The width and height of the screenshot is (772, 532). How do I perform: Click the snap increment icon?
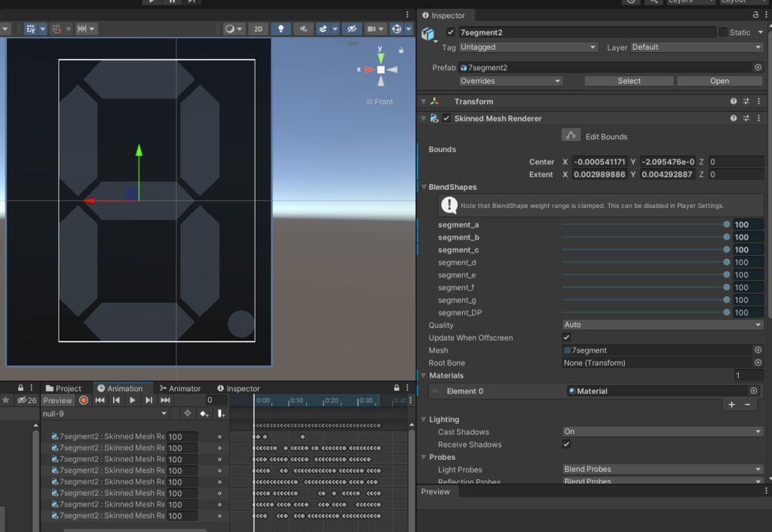pos(57,29)
